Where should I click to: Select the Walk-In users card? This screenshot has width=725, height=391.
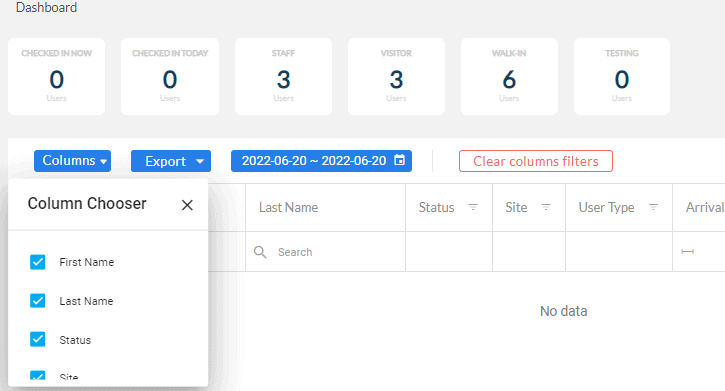pyautogui.click(x=509, y=77)
